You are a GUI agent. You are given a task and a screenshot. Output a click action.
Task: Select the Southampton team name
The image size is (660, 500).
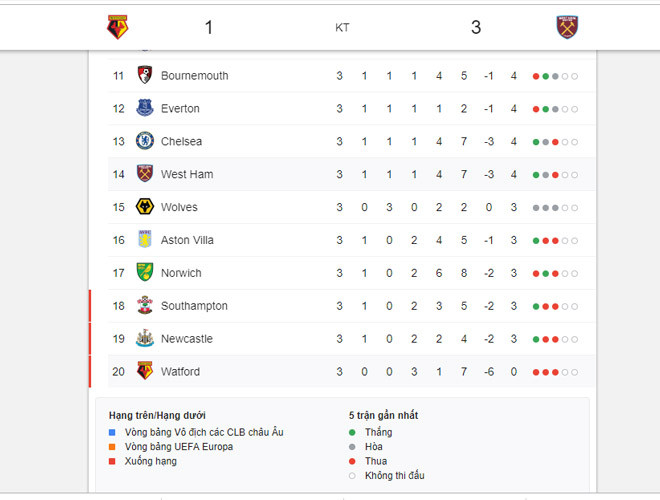point(194,306)
